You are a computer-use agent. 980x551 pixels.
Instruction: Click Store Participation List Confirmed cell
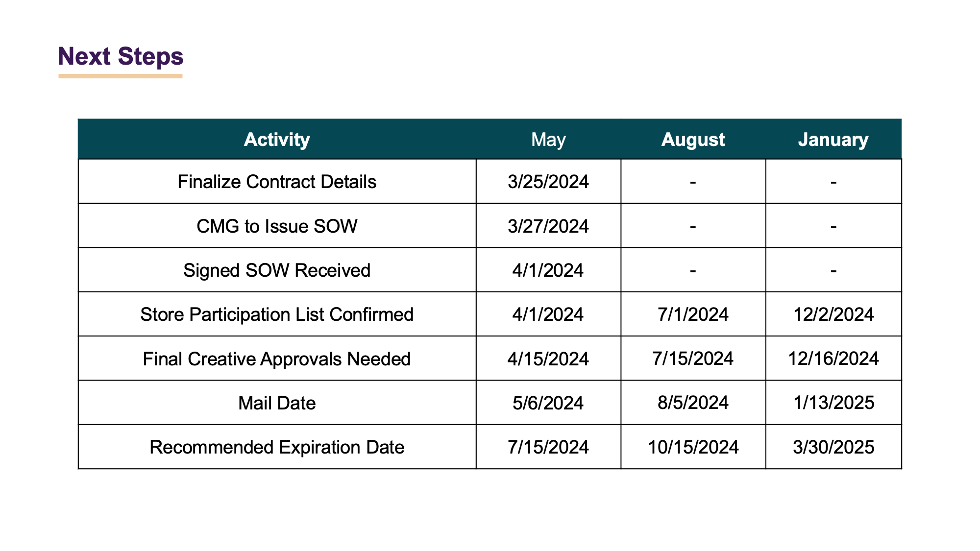click(x=277, y=314)
